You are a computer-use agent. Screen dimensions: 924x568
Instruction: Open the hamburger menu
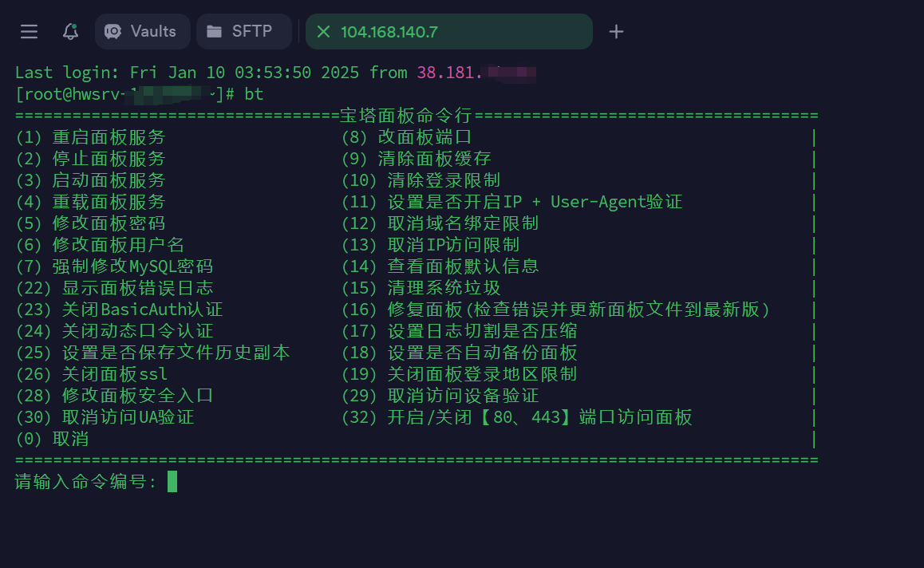[x=29, y=31]
